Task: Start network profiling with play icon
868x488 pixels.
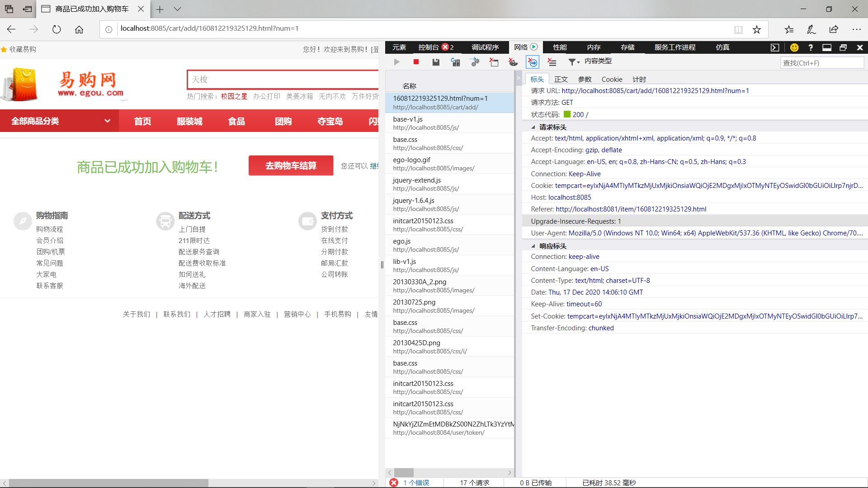Action: click(x=397, y=62)
